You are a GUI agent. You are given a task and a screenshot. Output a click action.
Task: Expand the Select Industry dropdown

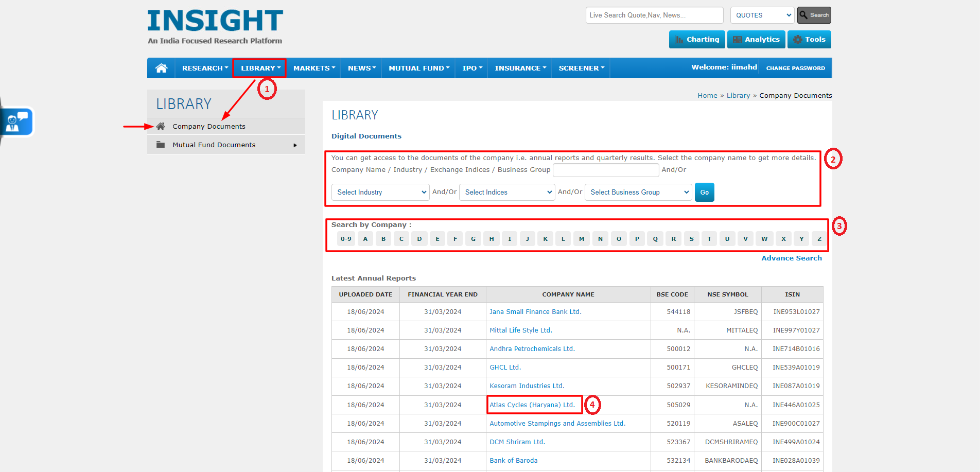380,192
